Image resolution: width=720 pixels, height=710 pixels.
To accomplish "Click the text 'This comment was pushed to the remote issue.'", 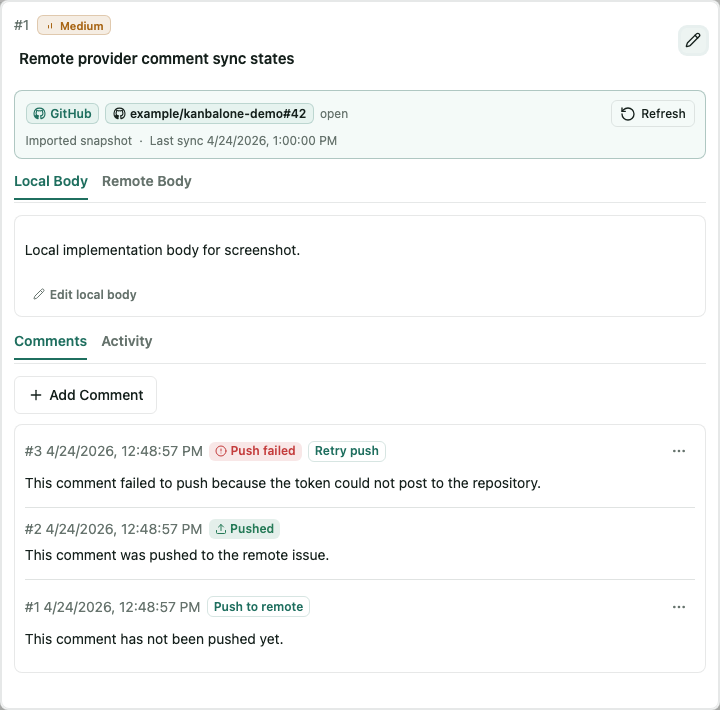I will pyautogui.click(x=177, y=555).
